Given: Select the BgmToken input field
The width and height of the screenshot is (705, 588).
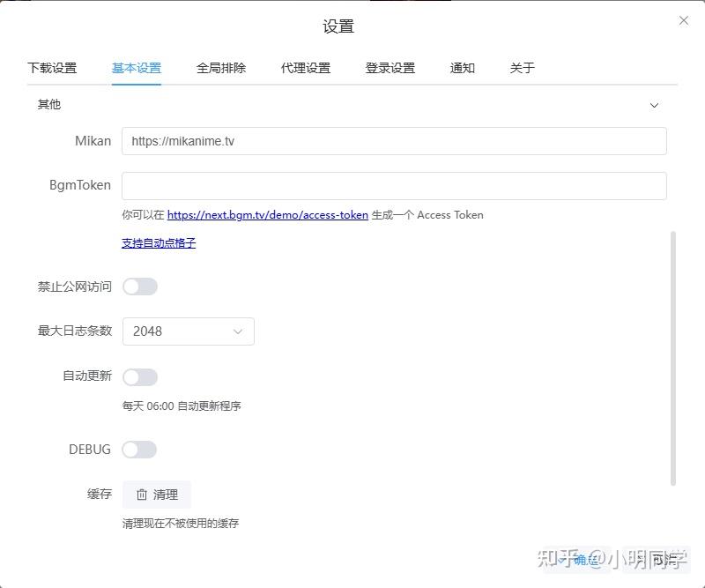Looking at the screenshot, I should tap(393, 185).
